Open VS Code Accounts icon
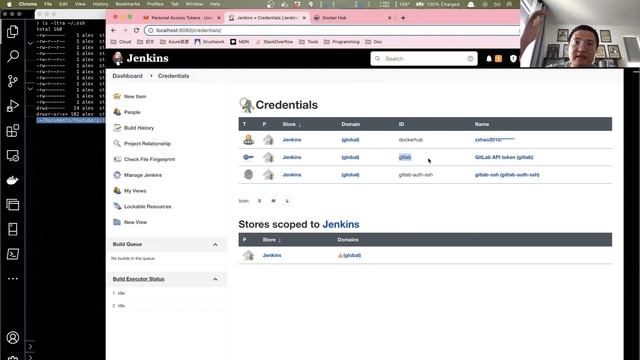This screenshot has width=640, height=360. click(13, 338)
